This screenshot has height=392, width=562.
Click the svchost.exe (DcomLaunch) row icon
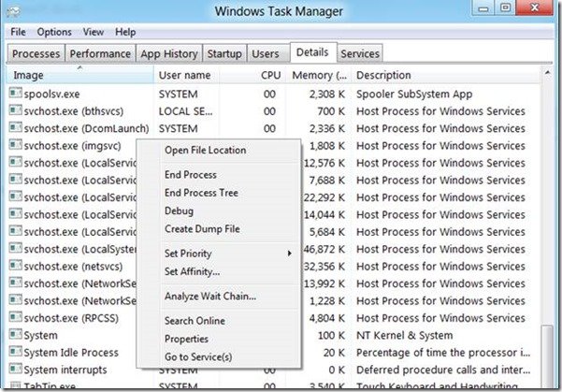click(15, 128)
